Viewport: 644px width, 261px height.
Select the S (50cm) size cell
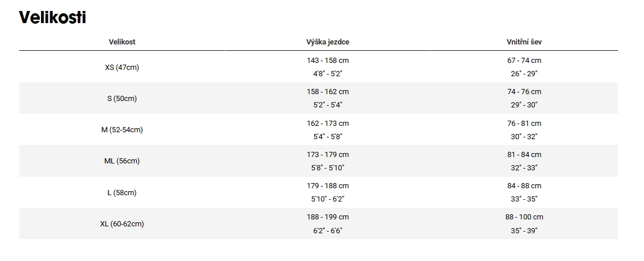click(x=122, y=99)
